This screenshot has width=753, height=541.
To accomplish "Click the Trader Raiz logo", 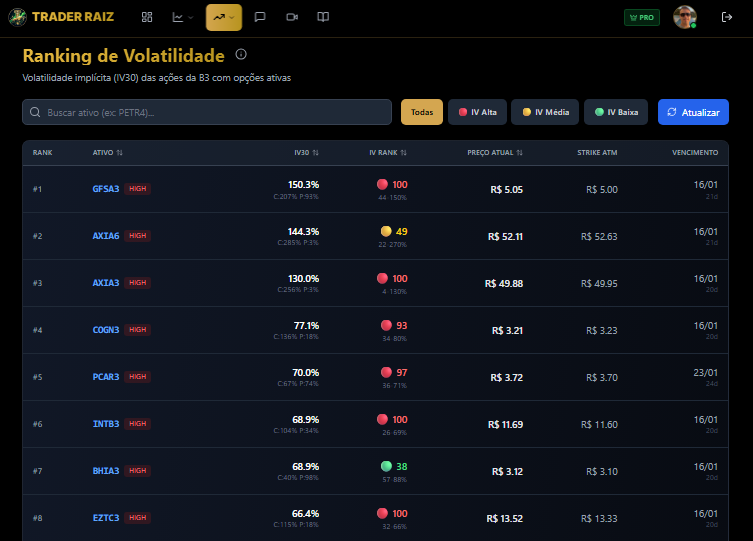I will coord(61,17).
